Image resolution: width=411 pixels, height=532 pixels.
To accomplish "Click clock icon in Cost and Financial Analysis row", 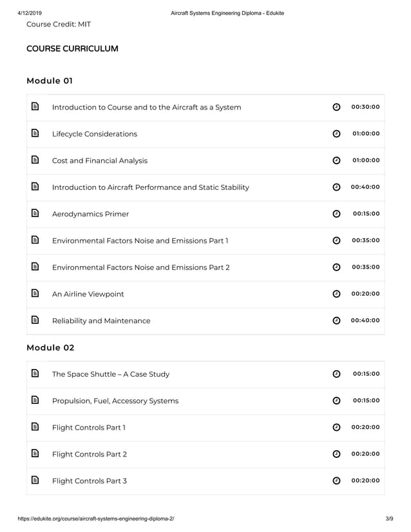I will [x=336, y=160].
